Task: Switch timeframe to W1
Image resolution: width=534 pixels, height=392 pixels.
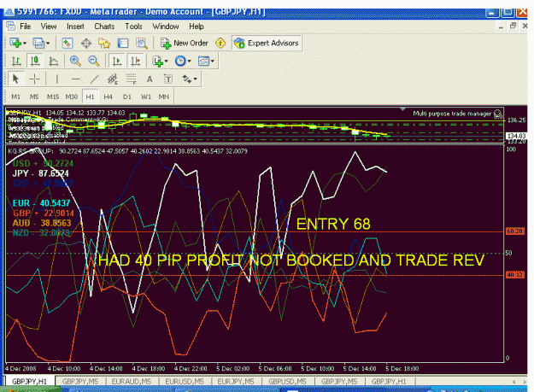Action: point(146,97)
